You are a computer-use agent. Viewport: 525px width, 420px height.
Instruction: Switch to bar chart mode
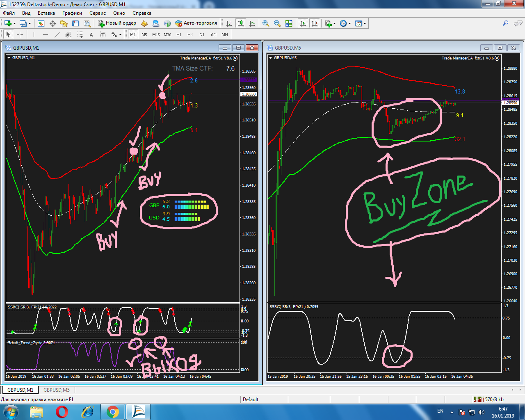229,23
